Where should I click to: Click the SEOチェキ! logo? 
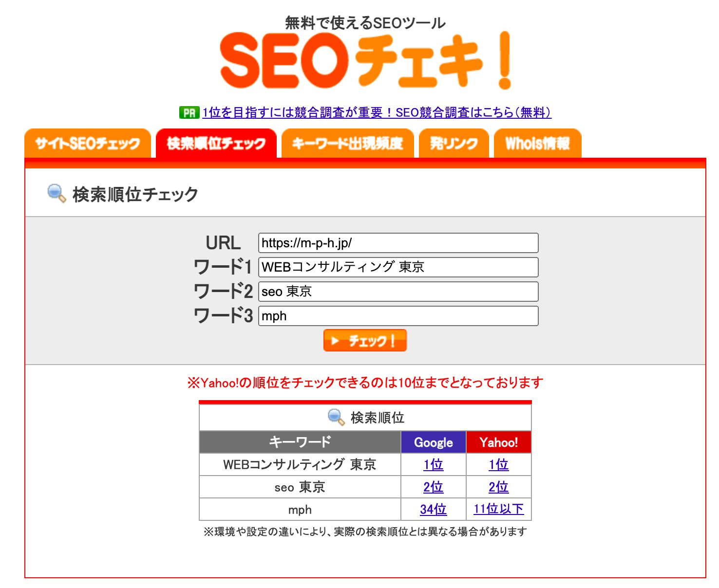pos(365,61)
